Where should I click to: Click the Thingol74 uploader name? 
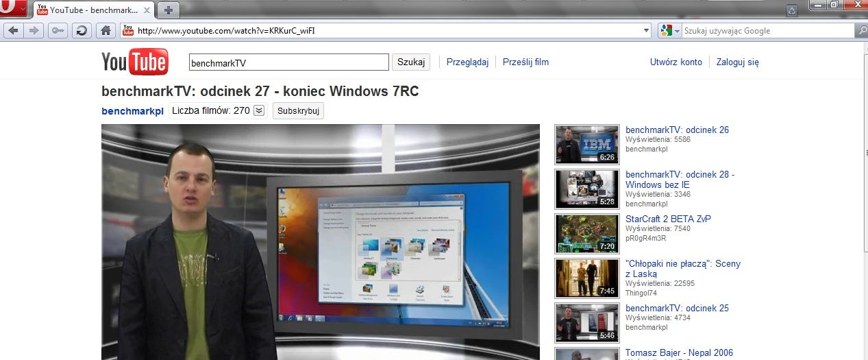coord(641,292)
